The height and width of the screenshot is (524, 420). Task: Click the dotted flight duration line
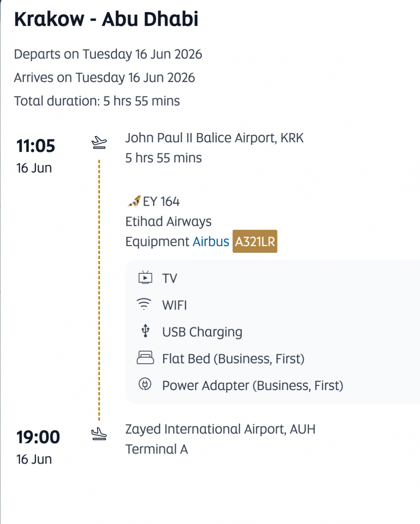coord(99,290)
